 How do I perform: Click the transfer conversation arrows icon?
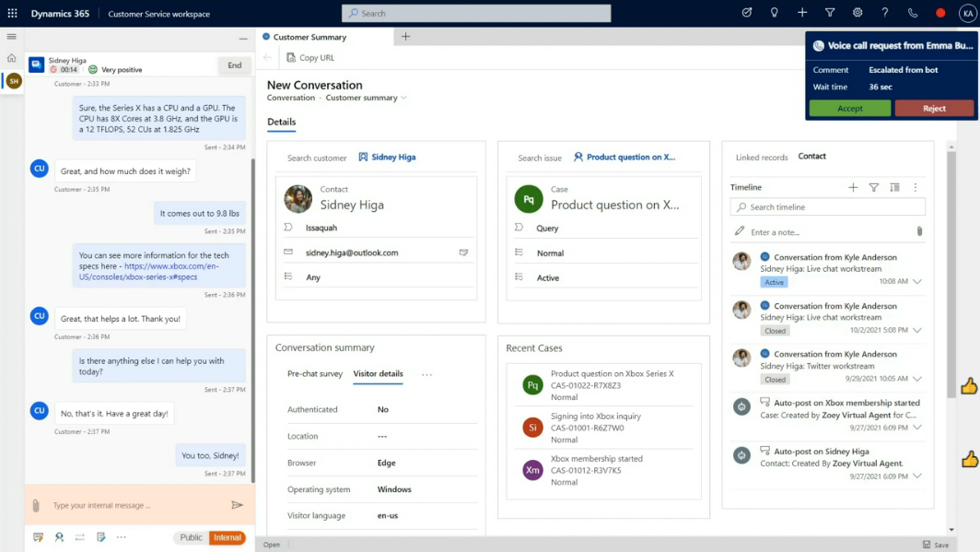[x=80, y=537]
